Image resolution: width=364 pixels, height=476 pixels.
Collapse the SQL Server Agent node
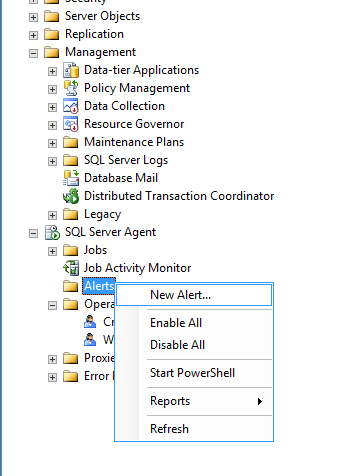coord(33,233)
